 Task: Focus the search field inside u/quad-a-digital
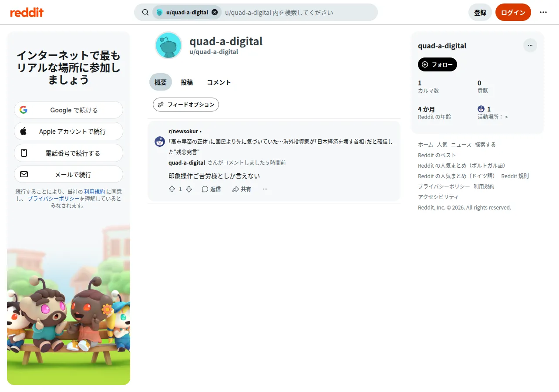click(x=299, y=12)
